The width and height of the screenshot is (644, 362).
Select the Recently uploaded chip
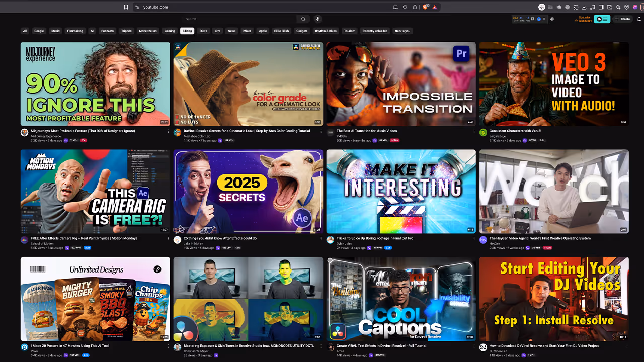pos(375,31)
